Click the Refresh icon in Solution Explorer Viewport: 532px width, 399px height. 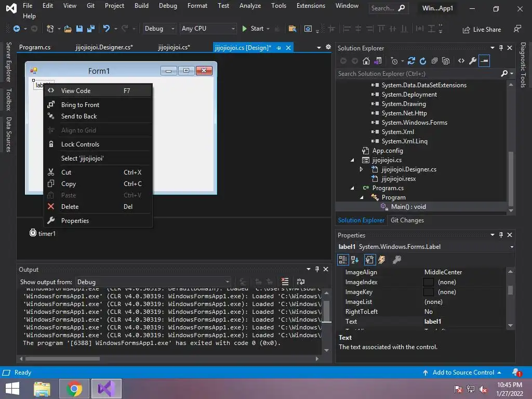click(x=423, y=61)
